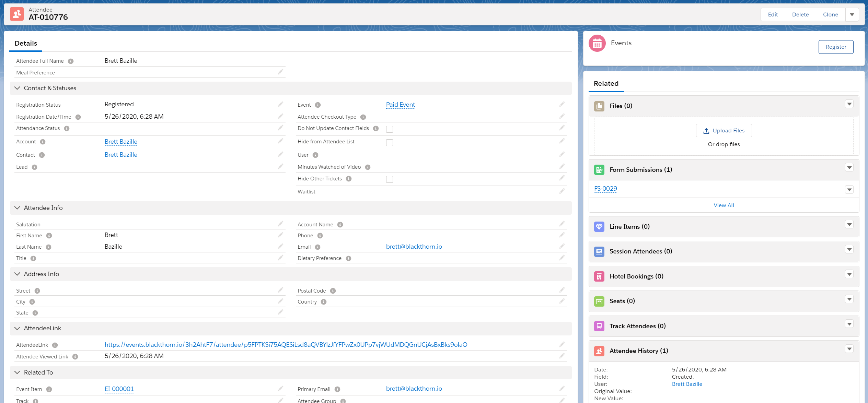Click edit pencil next to Email field
The width and height of the screenshot is (868, 403).
[562, 246]
